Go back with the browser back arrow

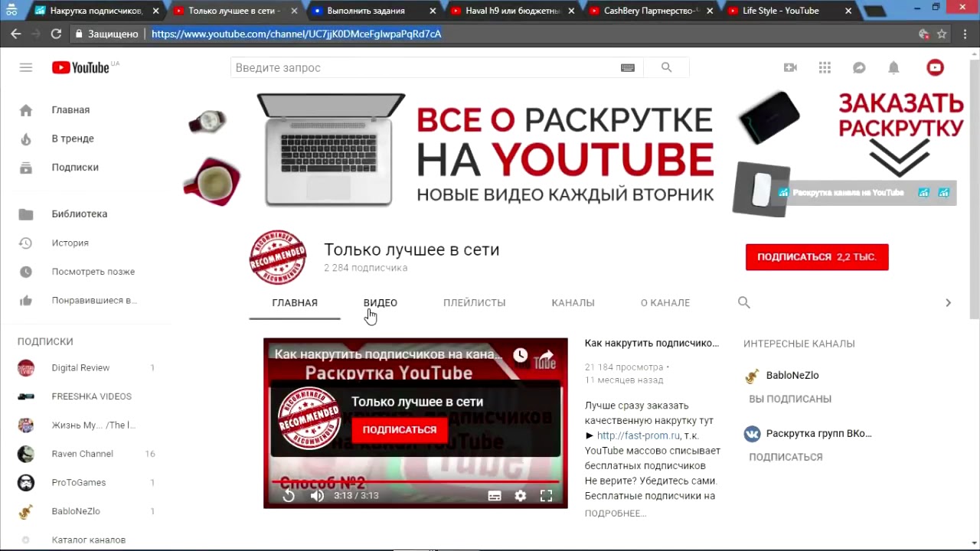pyautogui.click(x=16, y=34)
